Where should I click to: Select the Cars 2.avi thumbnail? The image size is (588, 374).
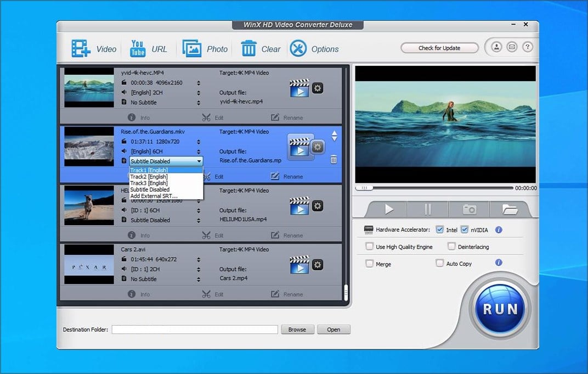tap(89, 264)
